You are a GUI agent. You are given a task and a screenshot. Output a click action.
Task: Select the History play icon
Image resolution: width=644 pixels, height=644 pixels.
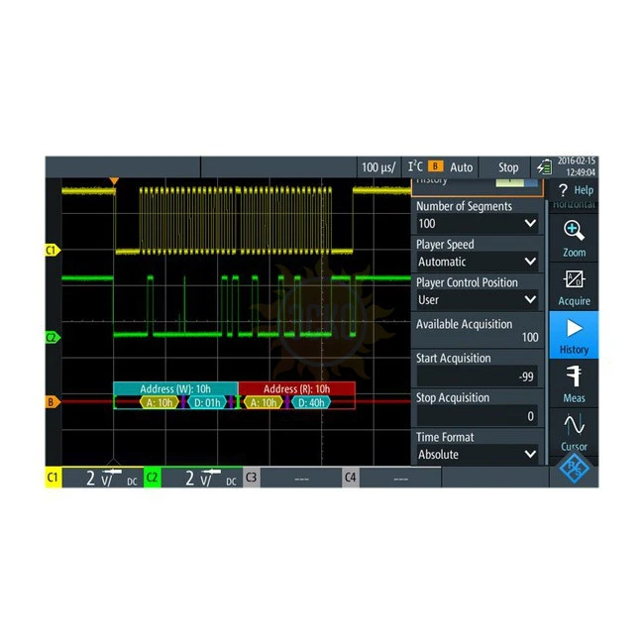pyautogui.click(x=574, y=335)
